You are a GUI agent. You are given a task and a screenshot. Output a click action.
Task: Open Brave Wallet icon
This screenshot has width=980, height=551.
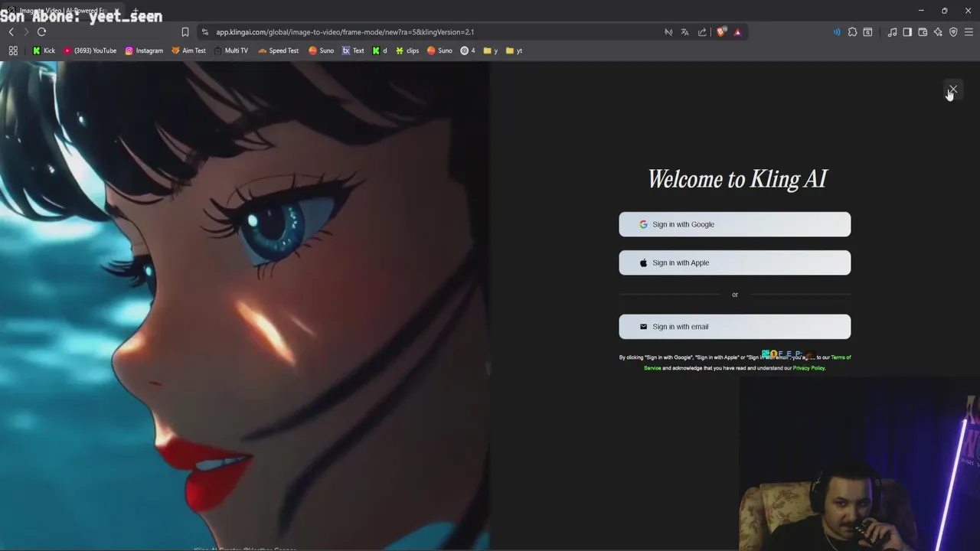coord(923,32)
